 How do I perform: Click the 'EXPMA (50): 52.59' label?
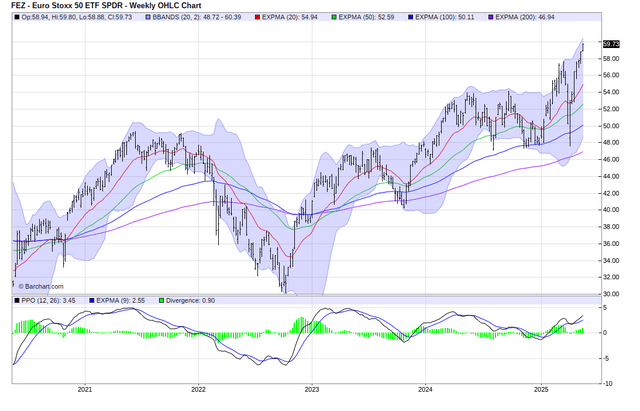(367, 17)
